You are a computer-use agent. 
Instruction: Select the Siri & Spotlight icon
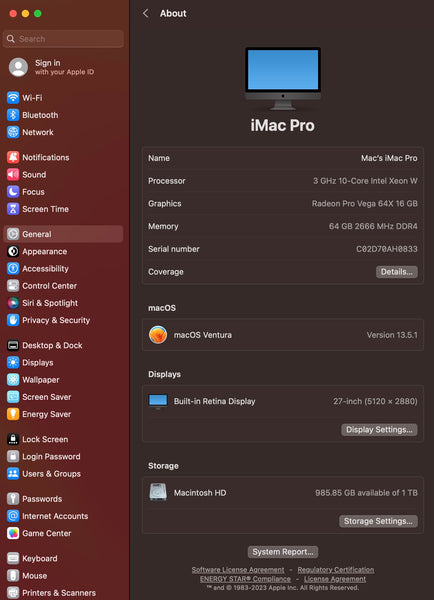tap(13, 303)
